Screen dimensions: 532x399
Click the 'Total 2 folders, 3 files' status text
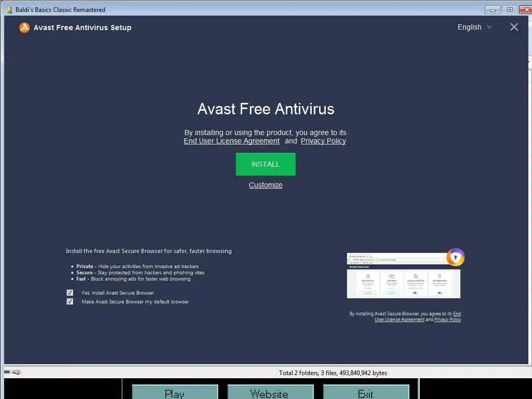[333, 373]
